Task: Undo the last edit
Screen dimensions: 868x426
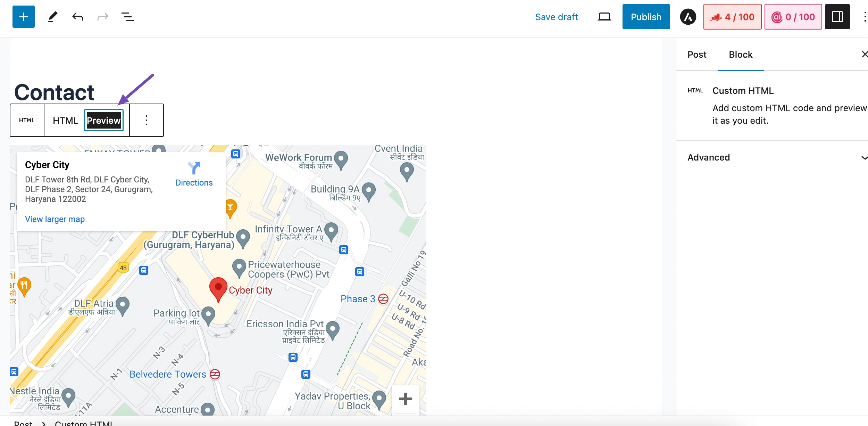Action: [x=77, y=17]
